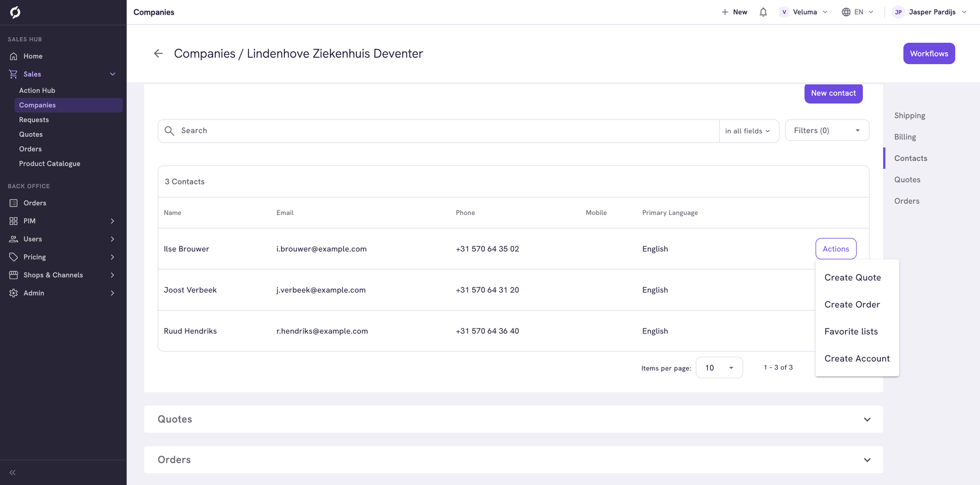Click the PIM grid icon
980x485 pixels.
(14, 221)
